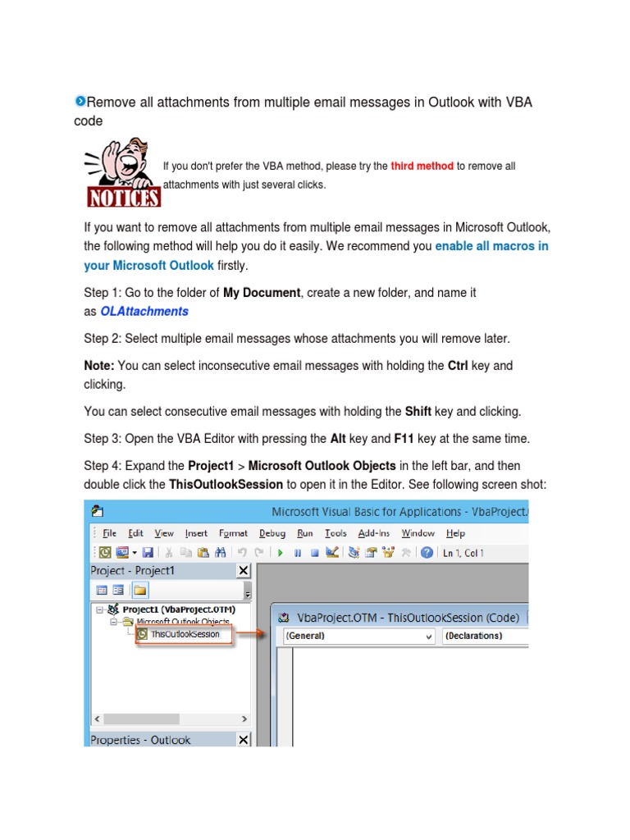Click Project pane horizontal scrollbar left arrow

tap(97, 719)
